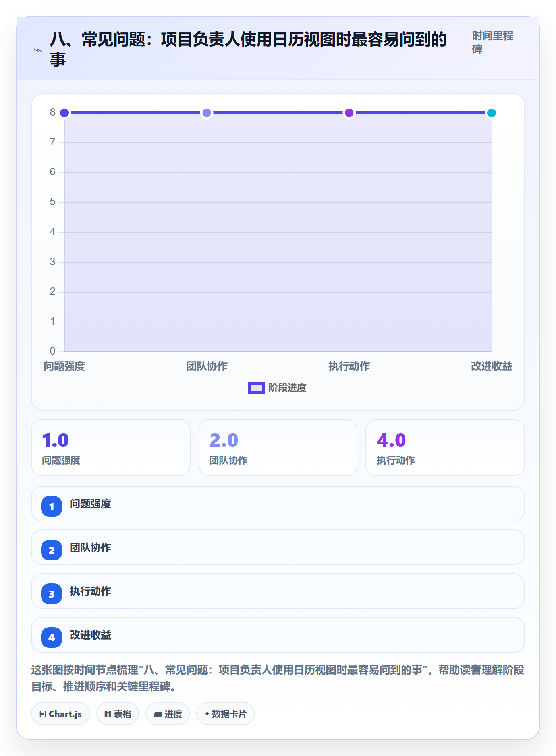Click the 问题强度 data point on chart
Image resolution: width=556 pixels, height=756 pixels.
(64, 113)
